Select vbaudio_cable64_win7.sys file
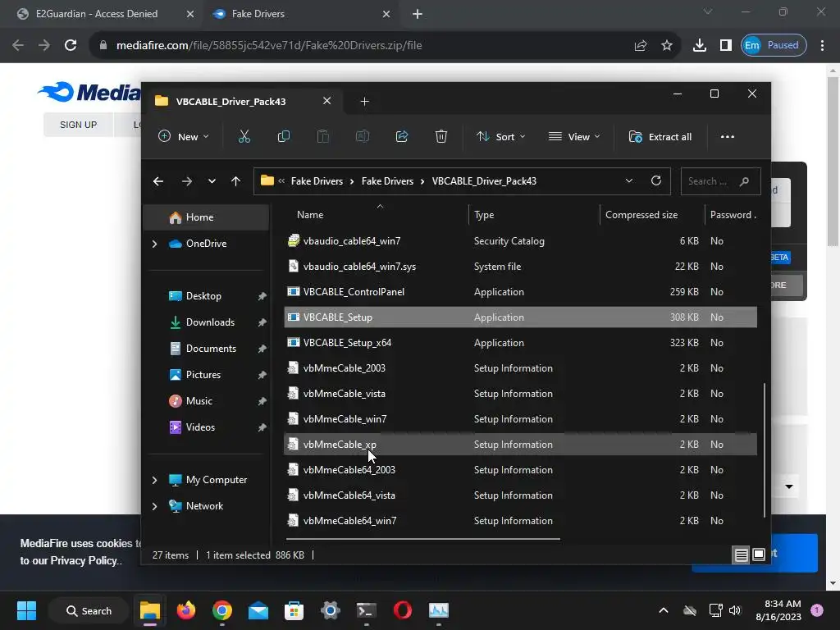 tap(520, 267)
